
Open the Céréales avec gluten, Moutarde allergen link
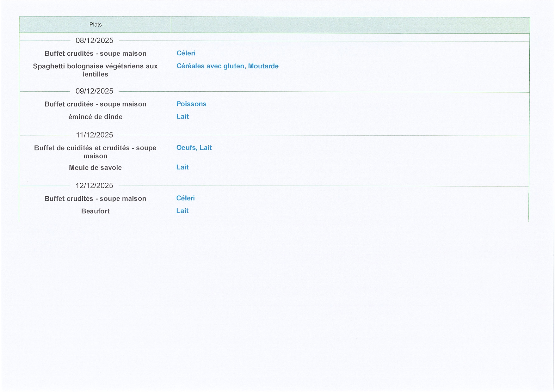227,66
